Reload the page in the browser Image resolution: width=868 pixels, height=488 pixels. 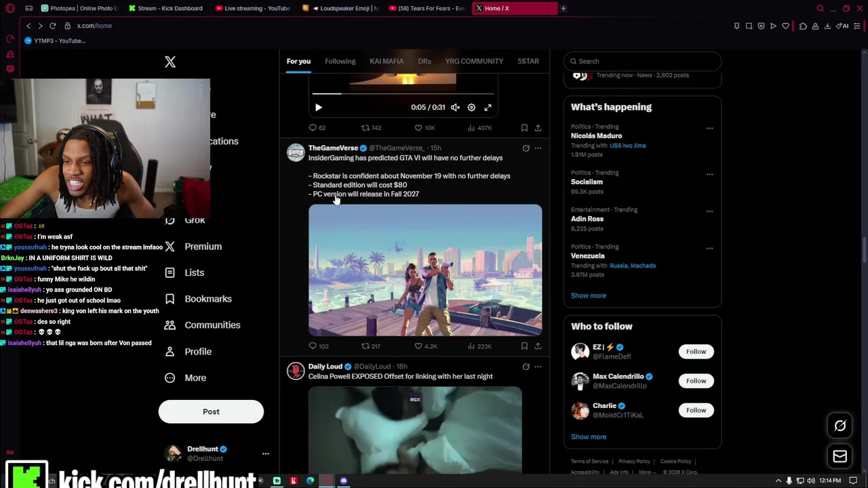(x=52, y=26)
